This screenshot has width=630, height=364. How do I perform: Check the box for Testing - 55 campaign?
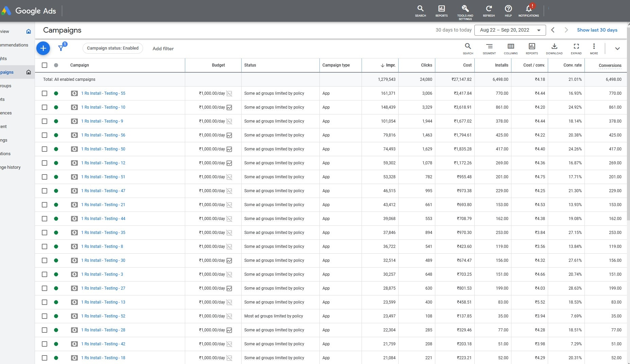[x=45, y=93]
